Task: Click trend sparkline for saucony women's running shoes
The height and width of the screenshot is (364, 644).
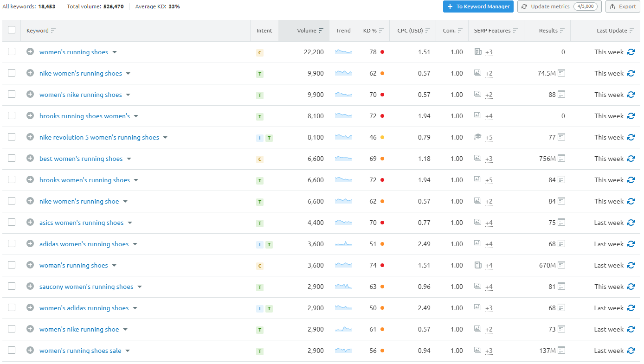Action: [343, 287]
